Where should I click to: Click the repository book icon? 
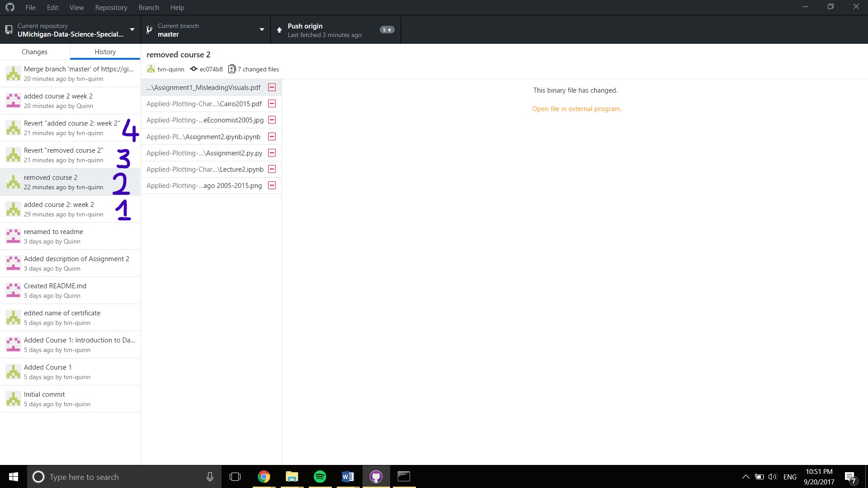(x=9, y=29)
